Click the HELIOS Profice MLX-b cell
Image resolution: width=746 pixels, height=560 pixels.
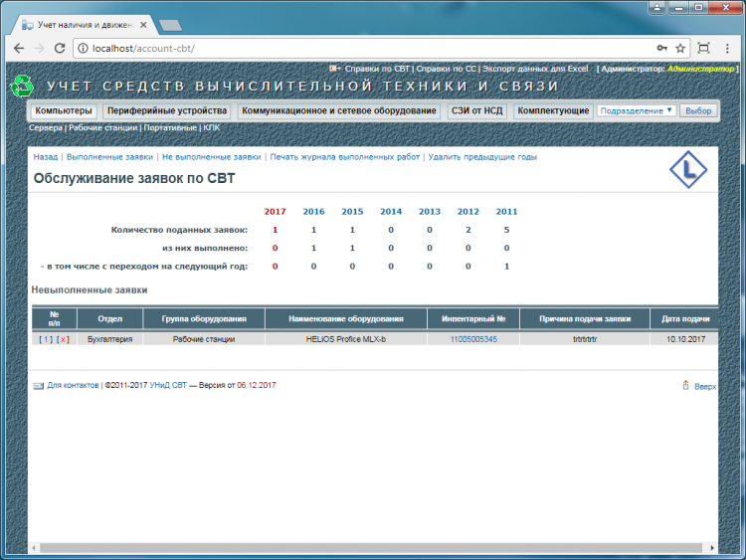(346, 339)
